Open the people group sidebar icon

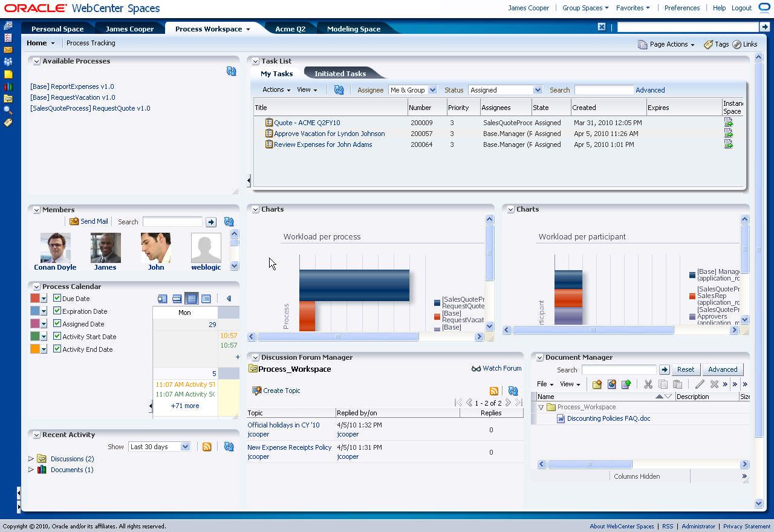click(x=8, y=62)
